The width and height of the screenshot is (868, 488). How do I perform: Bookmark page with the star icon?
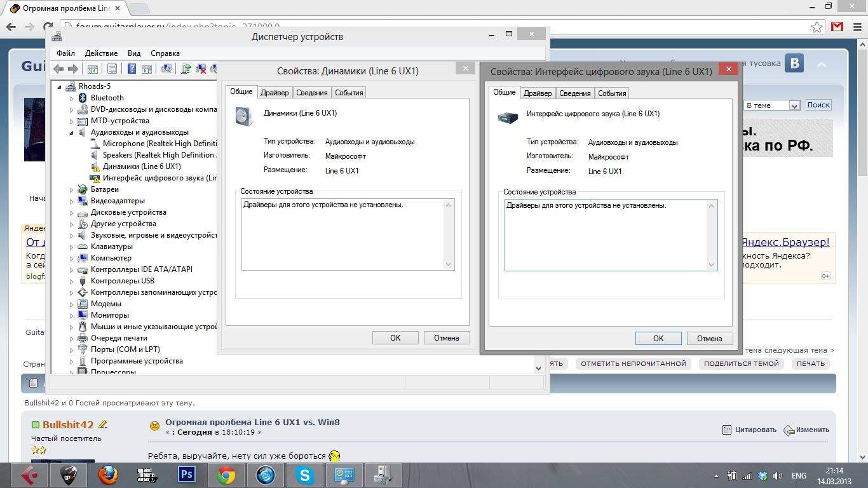817,27
